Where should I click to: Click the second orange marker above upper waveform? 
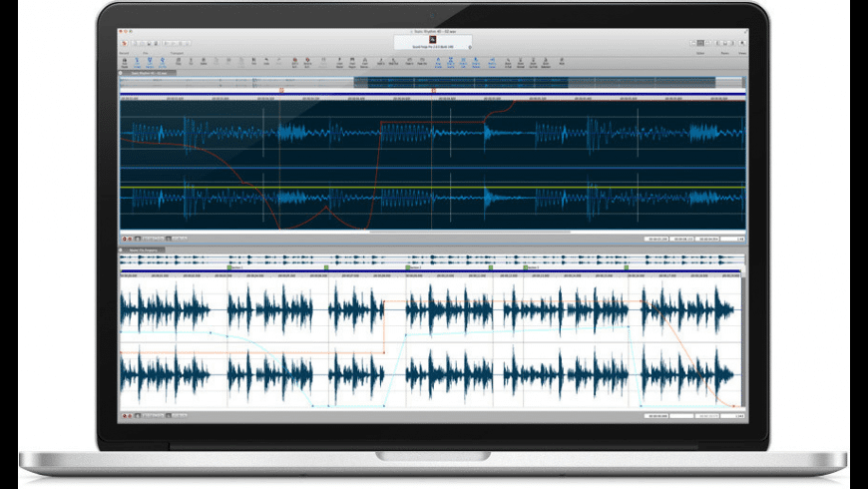(x=433, y=90)
